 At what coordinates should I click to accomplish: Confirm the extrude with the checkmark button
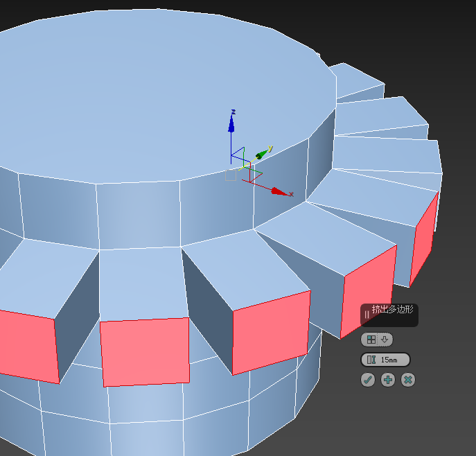(x=369, y=380)
